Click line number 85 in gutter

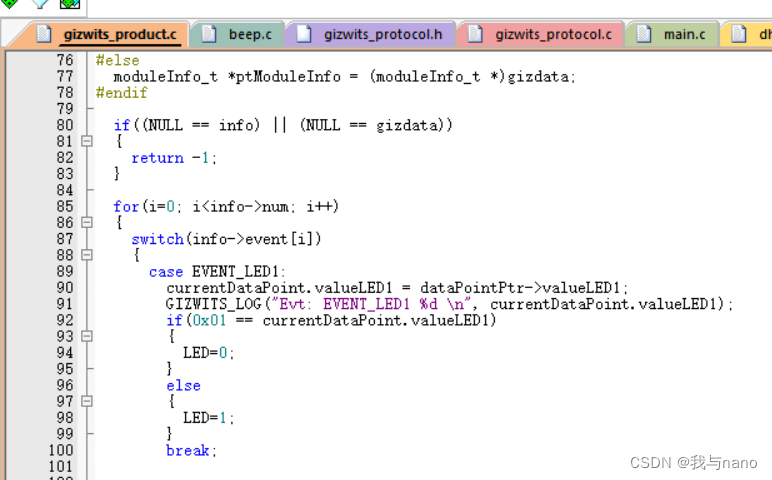tap(64, 206)
